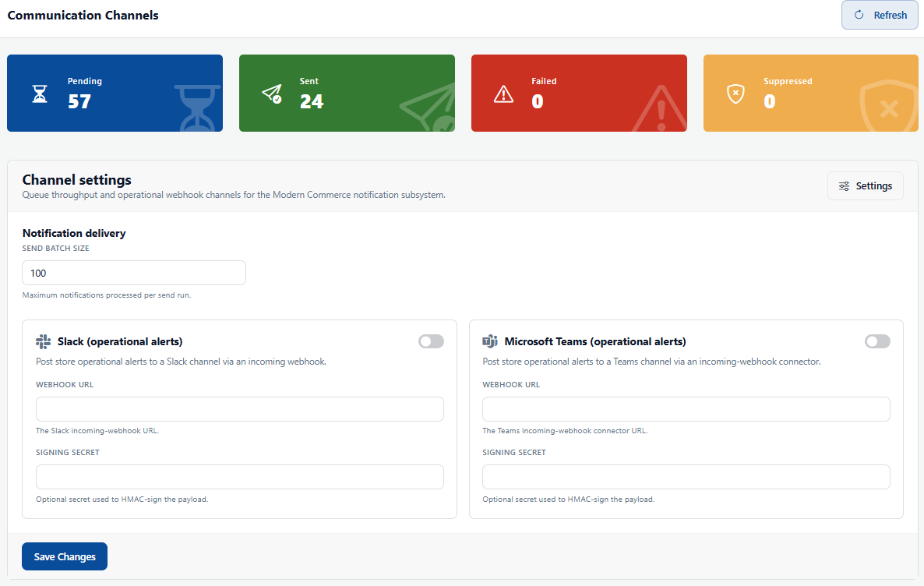Click the Teams Webhook URL field
Screen dimensions: 924x586
(x=686, y=409)
